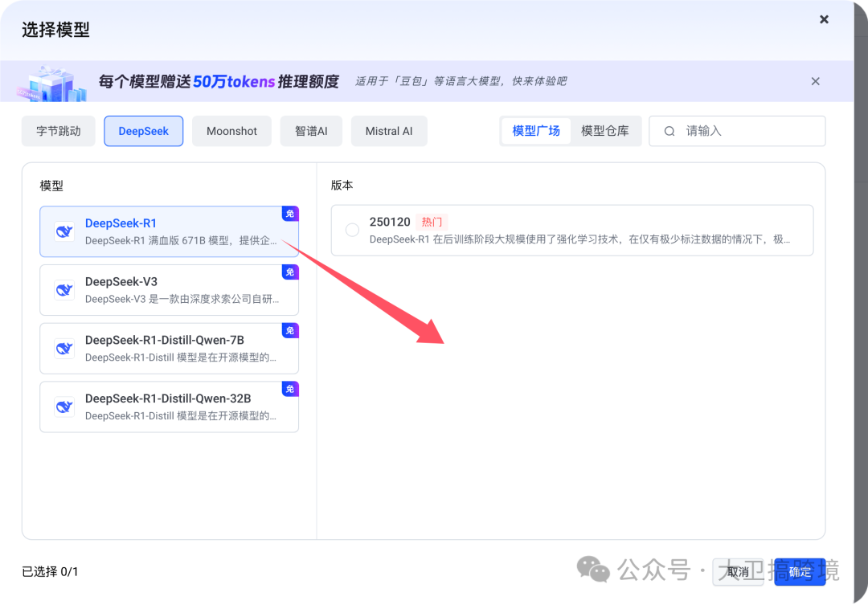Click the 请输入 search field
868x605 pixels.
(723, 130)
